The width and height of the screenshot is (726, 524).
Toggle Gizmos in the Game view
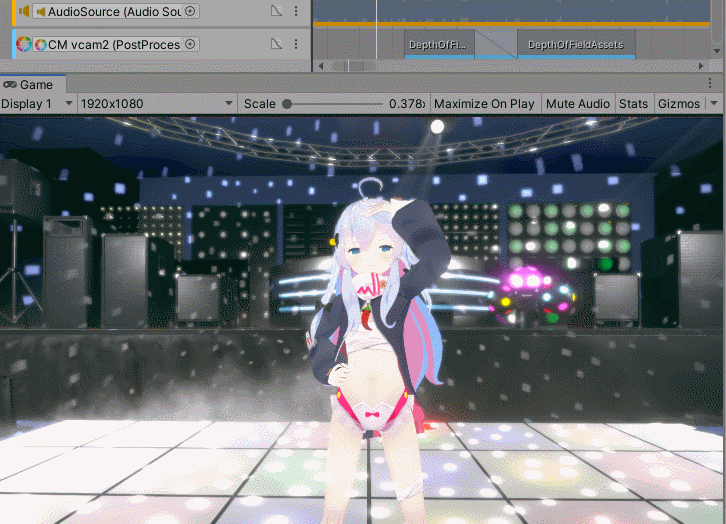pos(679,104)
